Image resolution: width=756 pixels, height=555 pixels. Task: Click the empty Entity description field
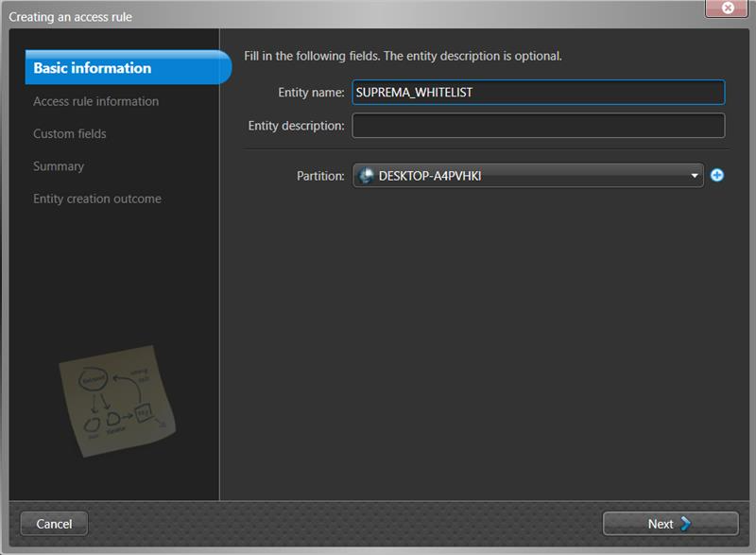(538, 126)
